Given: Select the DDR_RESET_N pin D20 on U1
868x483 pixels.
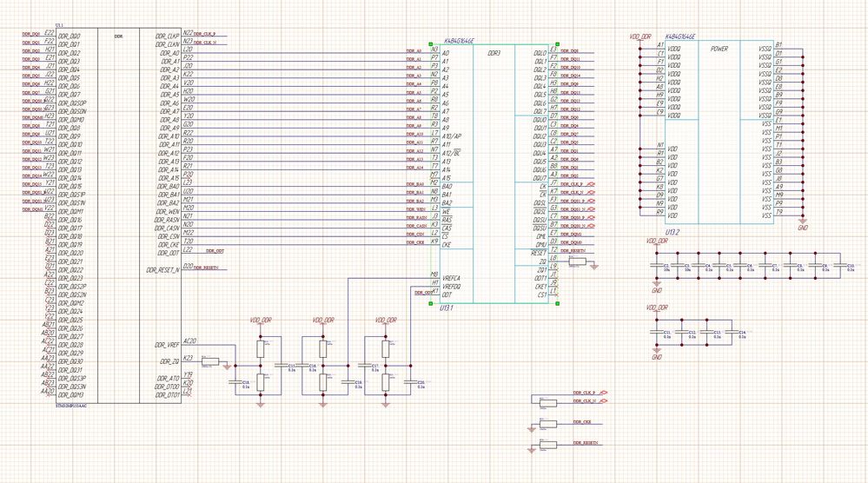Looking at the screenshot, I should coord(189,266).
